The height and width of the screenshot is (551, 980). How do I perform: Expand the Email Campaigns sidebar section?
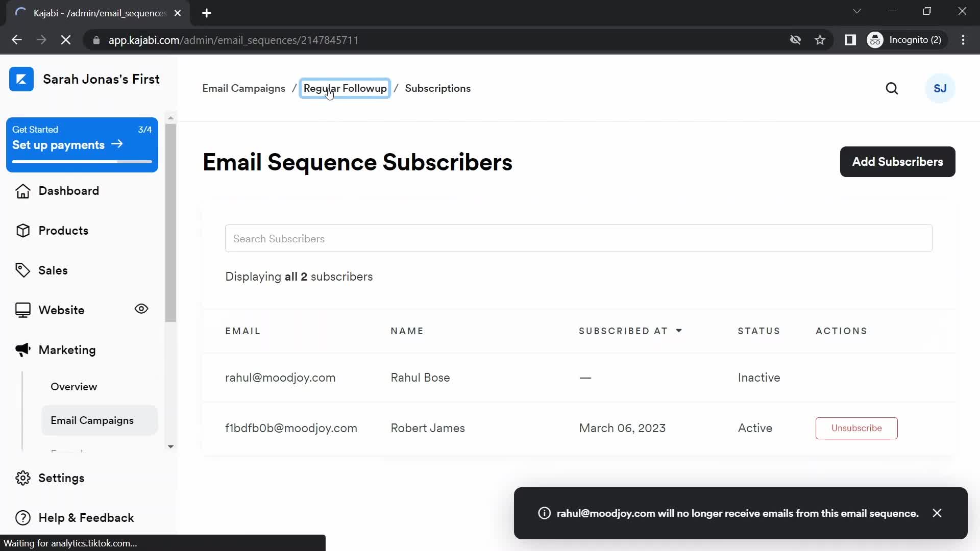92,420
